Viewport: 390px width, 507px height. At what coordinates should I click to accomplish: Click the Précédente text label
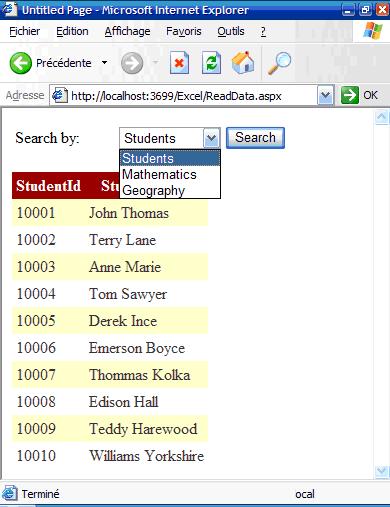pos(64,63)
